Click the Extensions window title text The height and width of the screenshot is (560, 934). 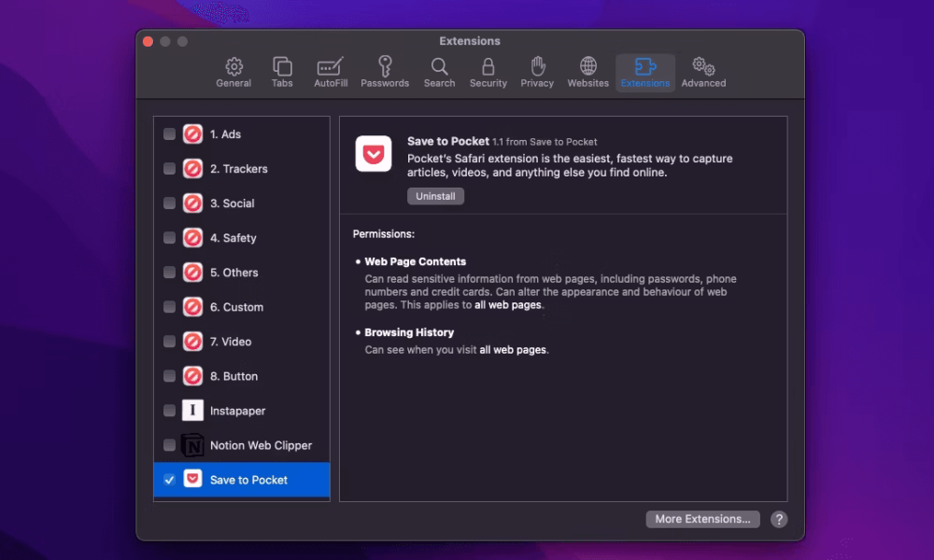point(470,41)
